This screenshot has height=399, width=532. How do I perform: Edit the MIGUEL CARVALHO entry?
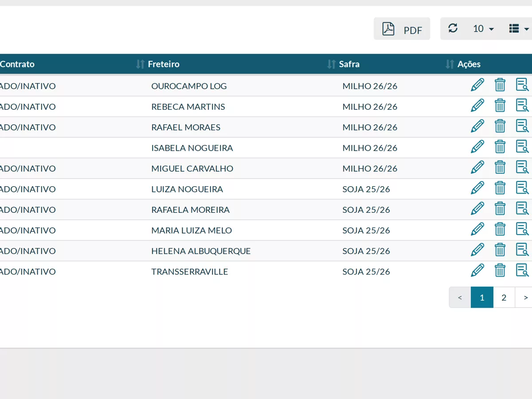pos(477,167)
